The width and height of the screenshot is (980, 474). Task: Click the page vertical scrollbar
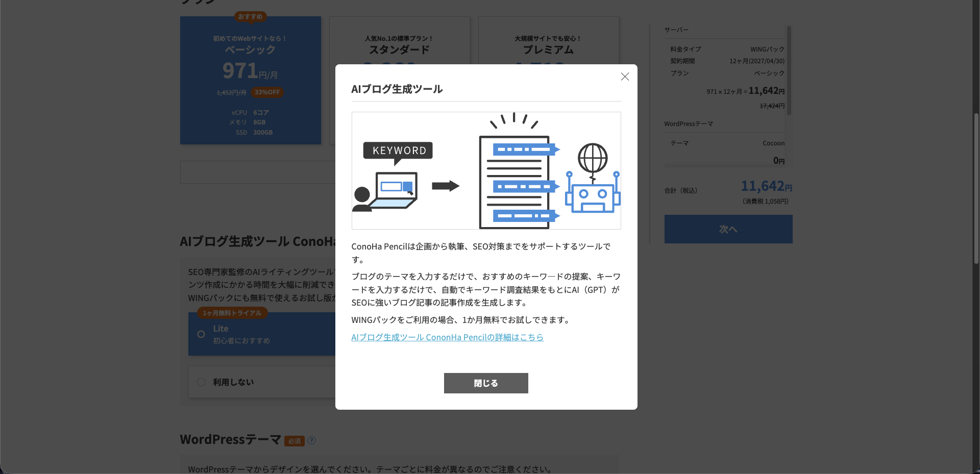(x=976, y=188)
